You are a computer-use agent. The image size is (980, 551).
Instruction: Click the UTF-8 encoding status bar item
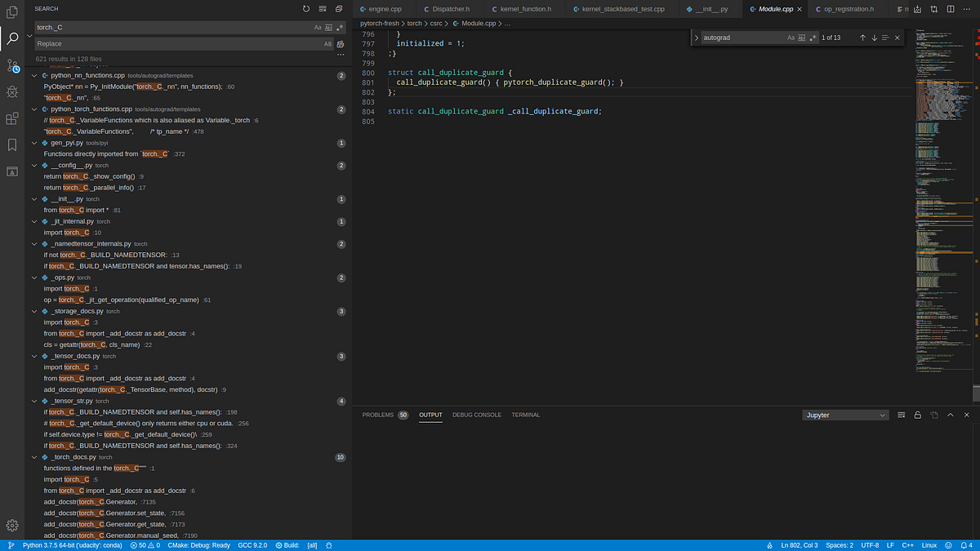click(x=870, y=544)
